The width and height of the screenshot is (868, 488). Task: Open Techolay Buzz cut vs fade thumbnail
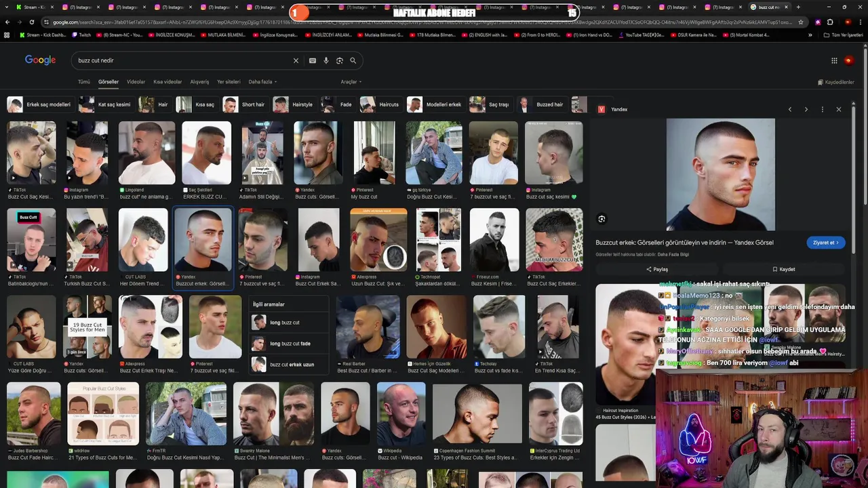click(499, 327)
